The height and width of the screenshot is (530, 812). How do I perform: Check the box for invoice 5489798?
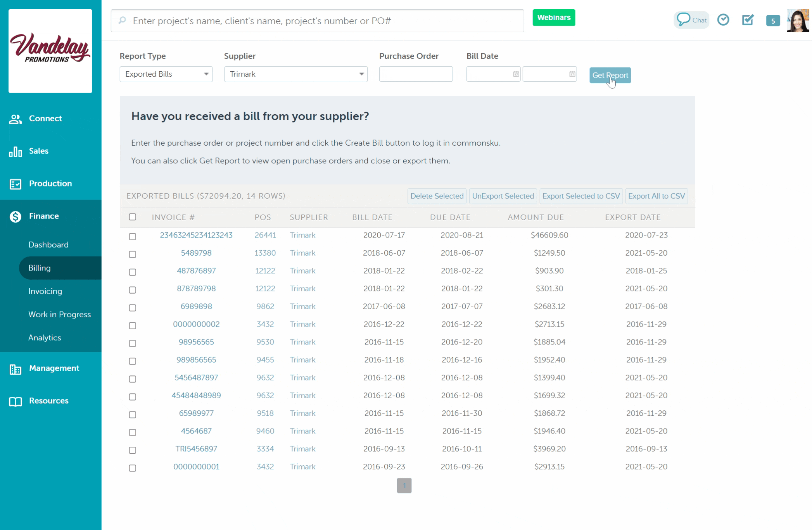point(133,254)
